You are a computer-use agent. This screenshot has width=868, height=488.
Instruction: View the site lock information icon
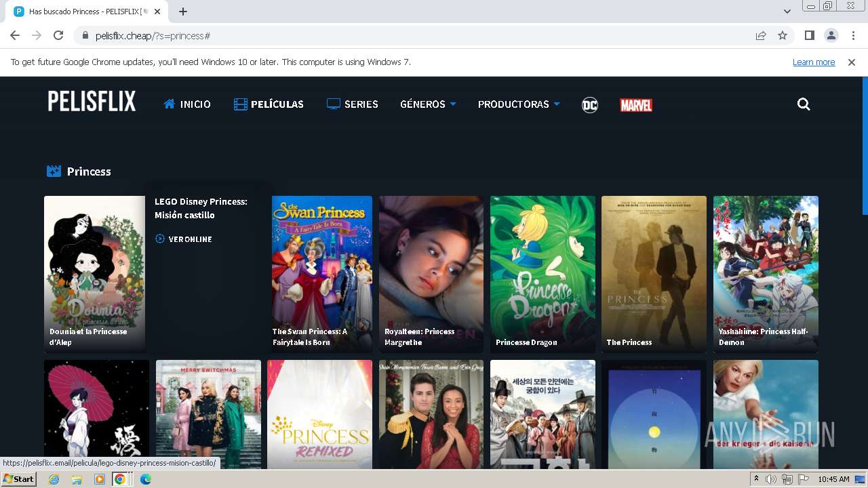point(85,36)
